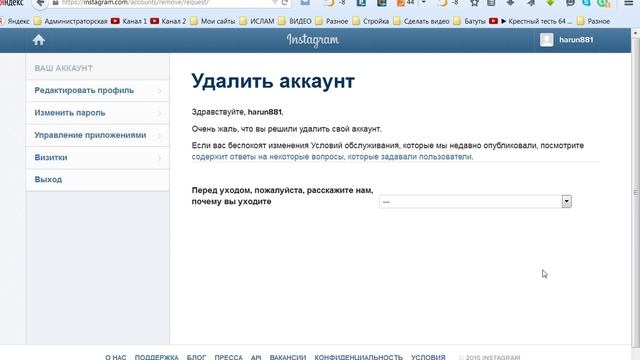Click the vertical scrollbar track
This screenshot has width=640, height=360.
636,192
